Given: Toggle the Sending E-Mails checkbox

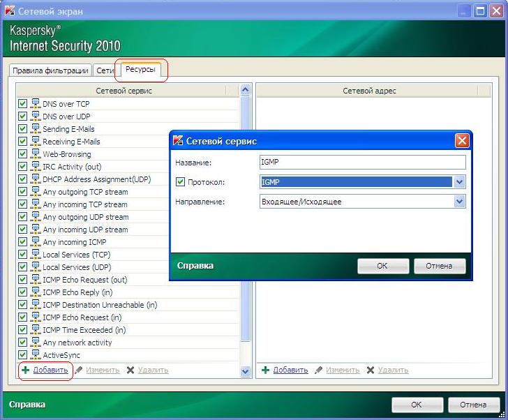Looking at the screenshot, I should tap(22, 129).
